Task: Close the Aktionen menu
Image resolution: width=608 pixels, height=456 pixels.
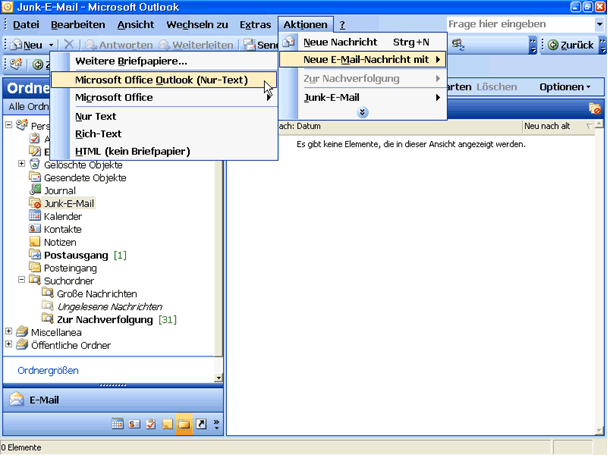Action: pos(305,25)
